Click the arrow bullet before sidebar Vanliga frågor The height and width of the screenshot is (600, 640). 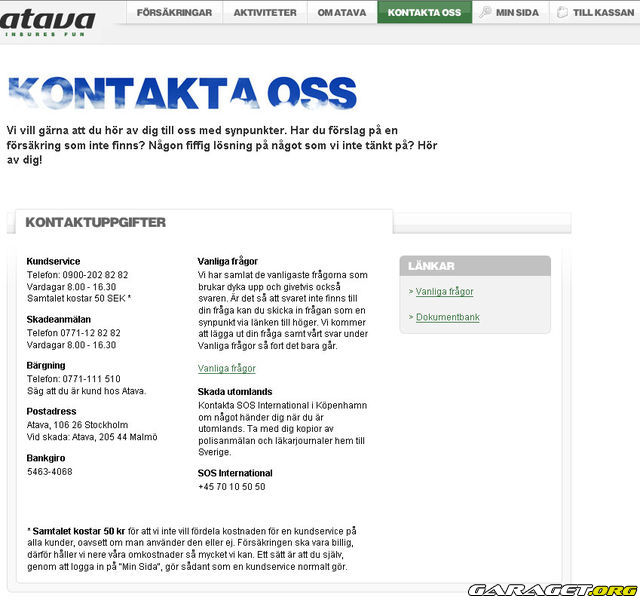pyautogui.click(x=411, y=292)
